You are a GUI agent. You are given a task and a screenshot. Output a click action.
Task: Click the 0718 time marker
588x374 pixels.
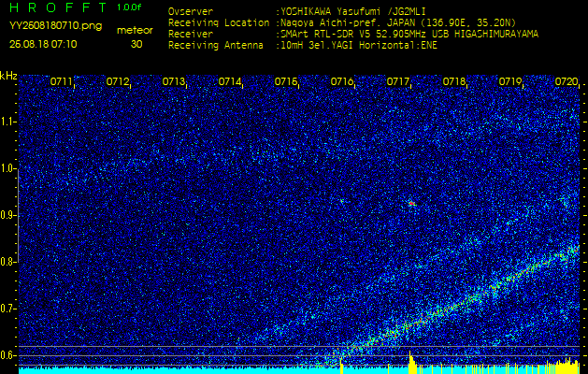(x=453, y=81)
